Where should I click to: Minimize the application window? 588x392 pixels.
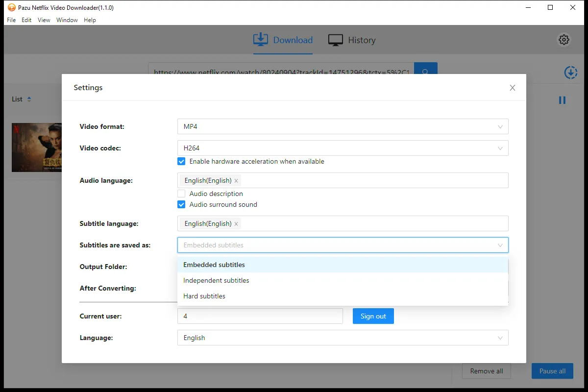(x=528, y=7)
